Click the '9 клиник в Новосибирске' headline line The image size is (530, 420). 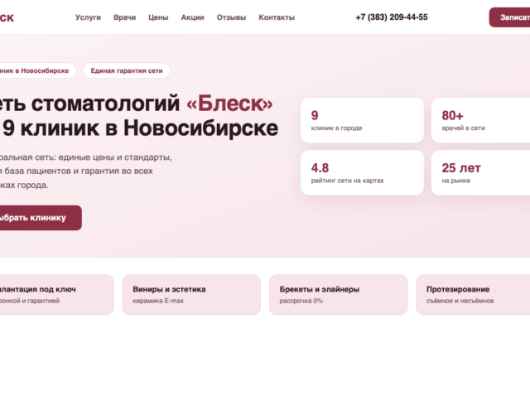140,128
